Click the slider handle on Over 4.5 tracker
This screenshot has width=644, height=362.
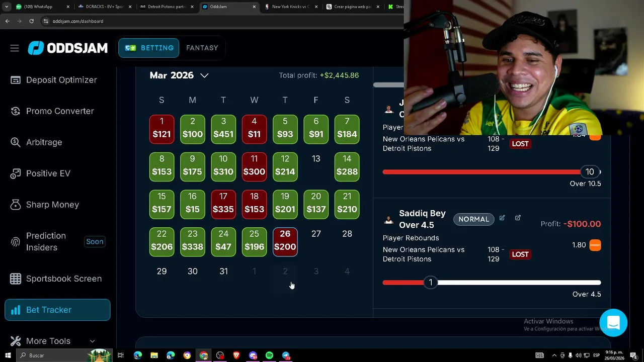[431, 283]
